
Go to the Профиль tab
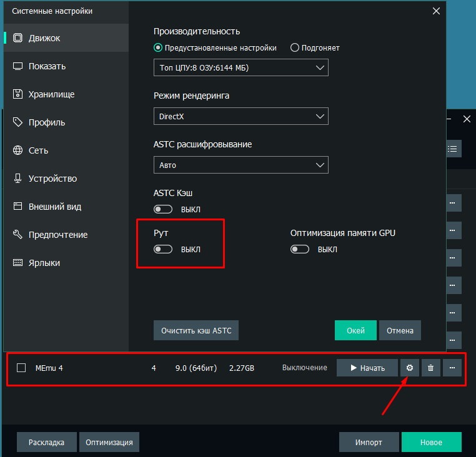coord(66,122)
